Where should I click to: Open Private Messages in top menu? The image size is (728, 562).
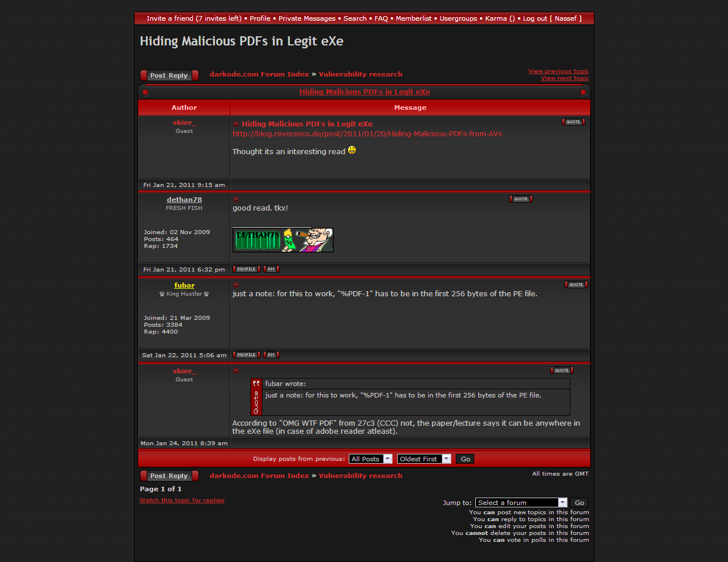(307, 18)
